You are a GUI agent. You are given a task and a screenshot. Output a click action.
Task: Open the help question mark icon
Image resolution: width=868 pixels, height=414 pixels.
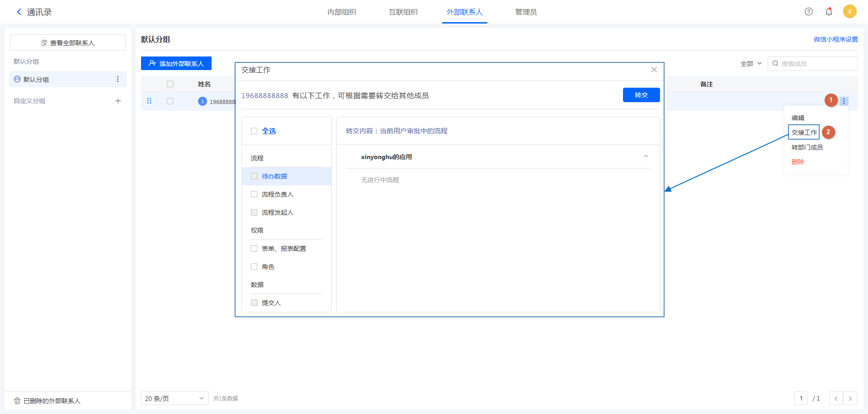coord(809,12)
